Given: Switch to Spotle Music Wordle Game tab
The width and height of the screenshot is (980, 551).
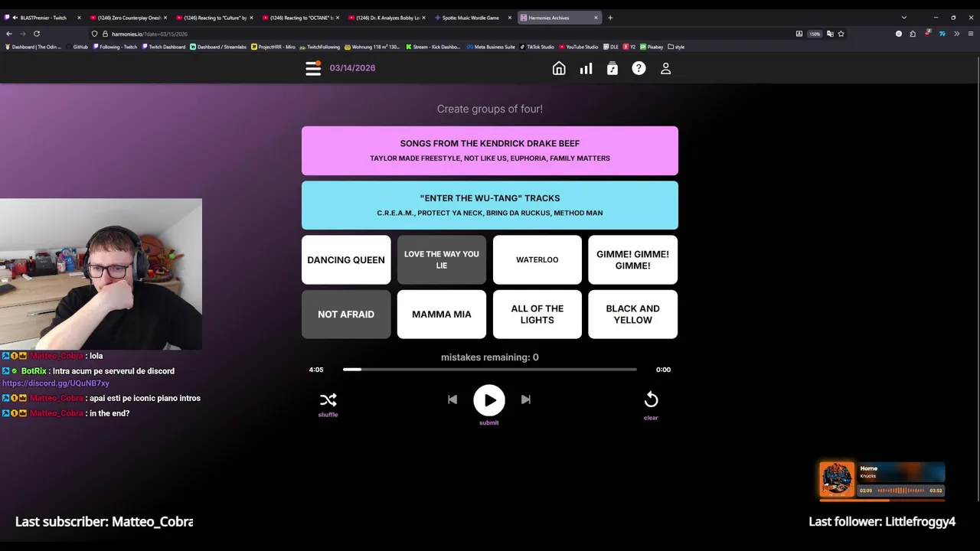Looking at the screenshot, I should 472,18.
